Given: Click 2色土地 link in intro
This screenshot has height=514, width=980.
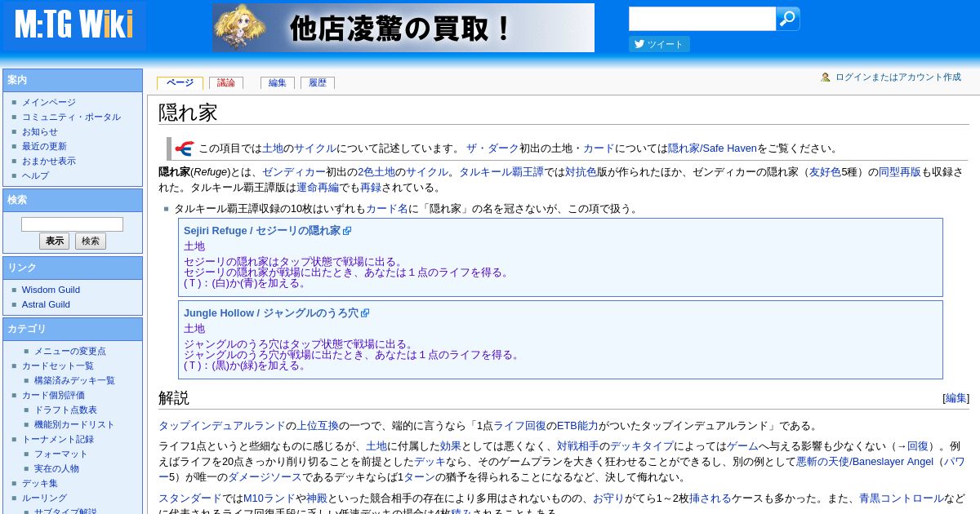Looking at the screenshot, I should pos(376,172).
